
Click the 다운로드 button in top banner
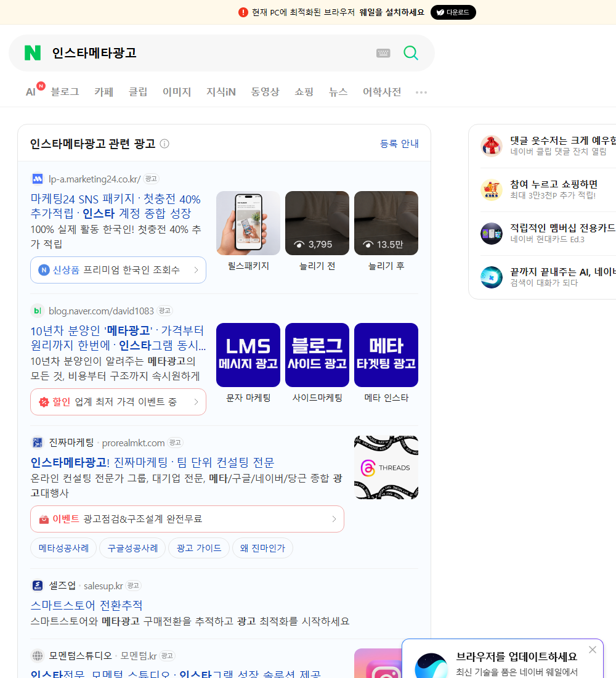453,12
